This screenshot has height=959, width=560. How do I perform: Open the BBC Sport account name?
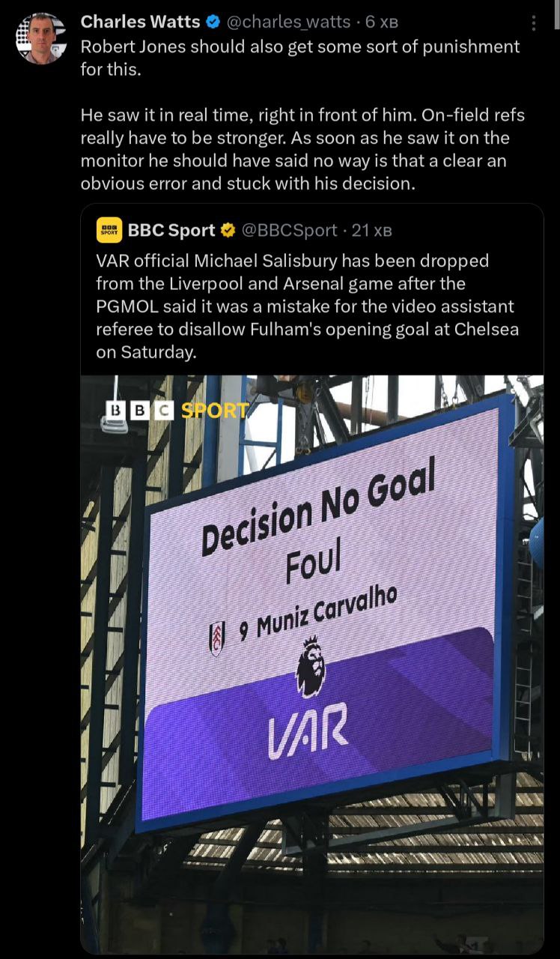(x=171, y=231)
